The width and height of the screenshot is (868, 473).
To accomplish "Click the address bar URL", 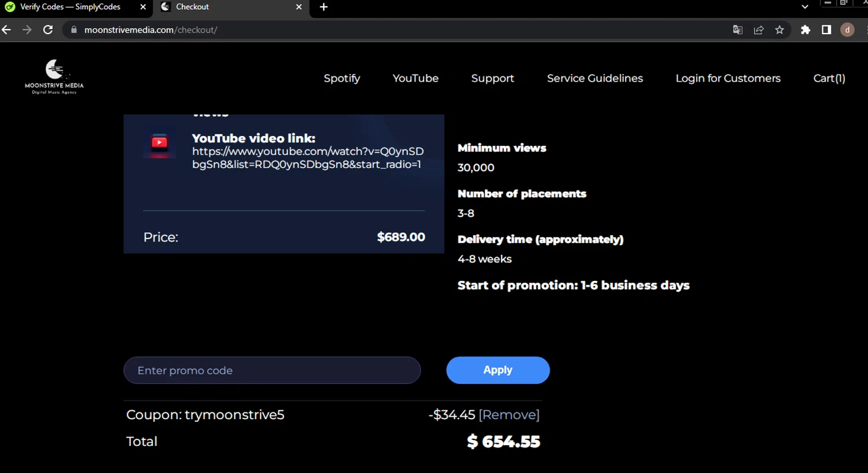I will [x=150, y=30].
